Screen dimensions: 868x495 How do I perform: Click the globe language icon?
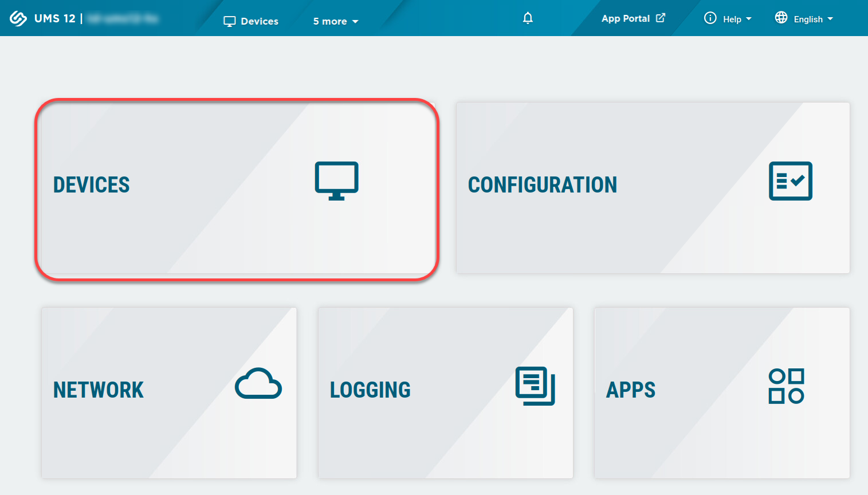[781, 18]
